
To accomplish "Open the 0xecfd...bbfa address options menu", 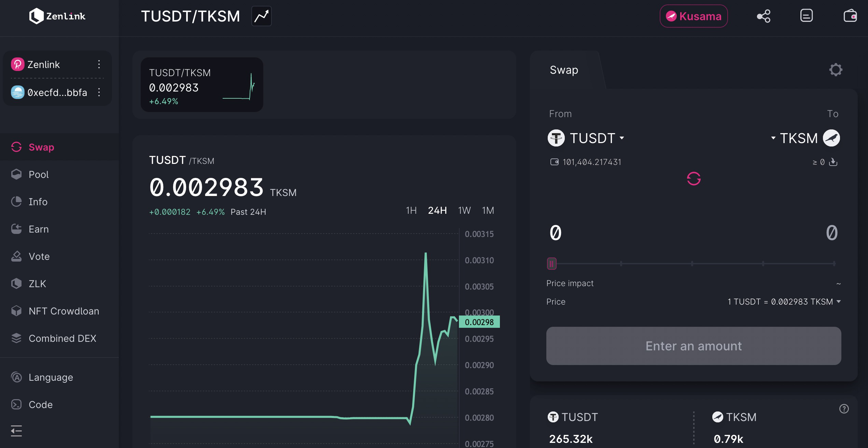I will click(x=99, y=92).
